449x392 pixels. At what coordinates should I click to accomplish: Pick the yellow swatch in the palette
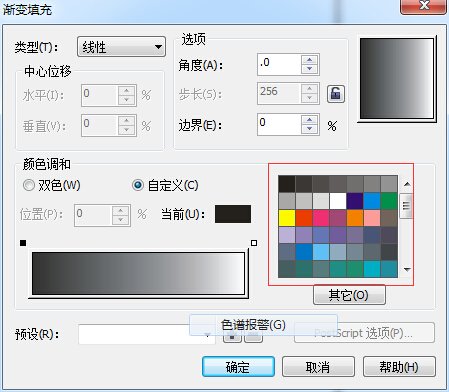click(287, 218)
